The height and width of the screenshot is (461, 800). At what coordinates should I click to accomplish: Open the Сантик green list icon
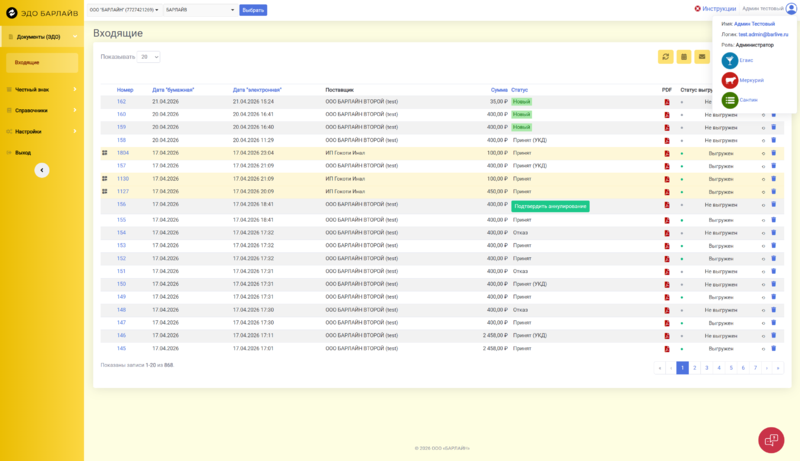point(730,100)
